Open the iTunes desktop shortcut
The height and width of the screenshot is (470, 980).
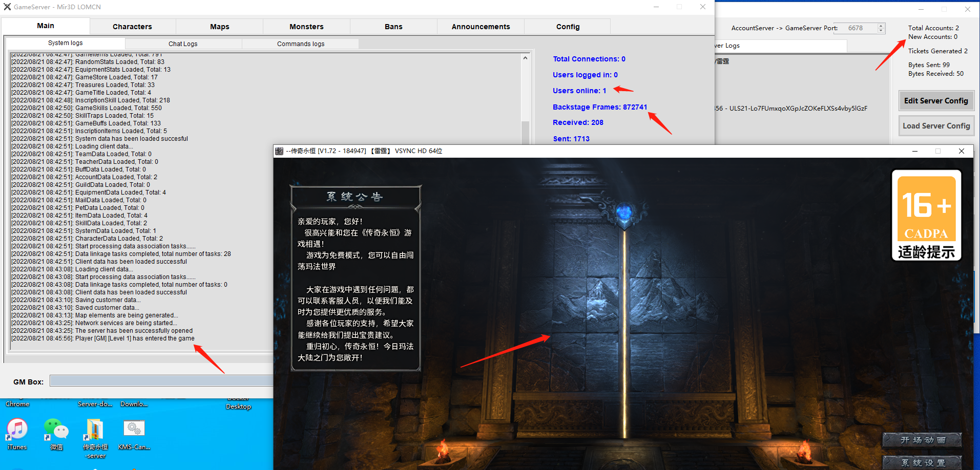(x=17, y=434)
